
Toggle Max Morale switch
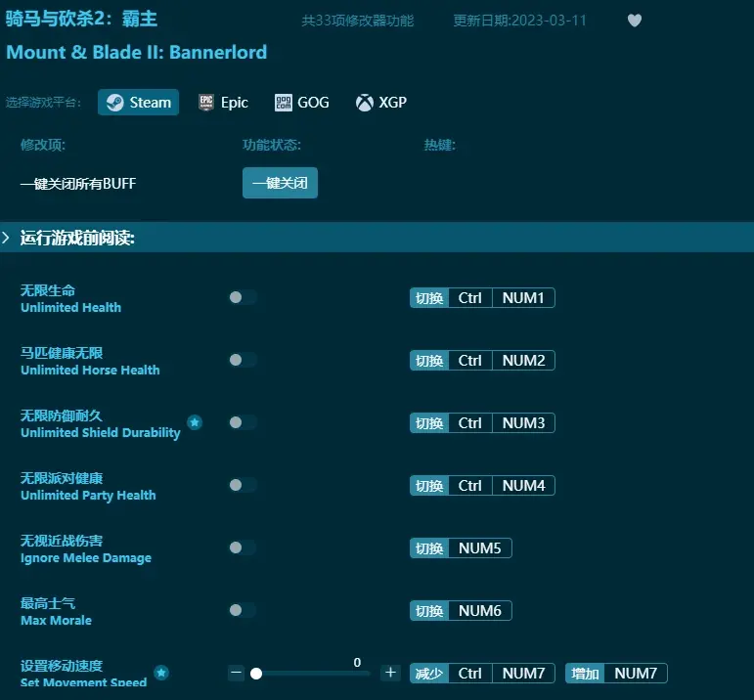click(243, 610)
